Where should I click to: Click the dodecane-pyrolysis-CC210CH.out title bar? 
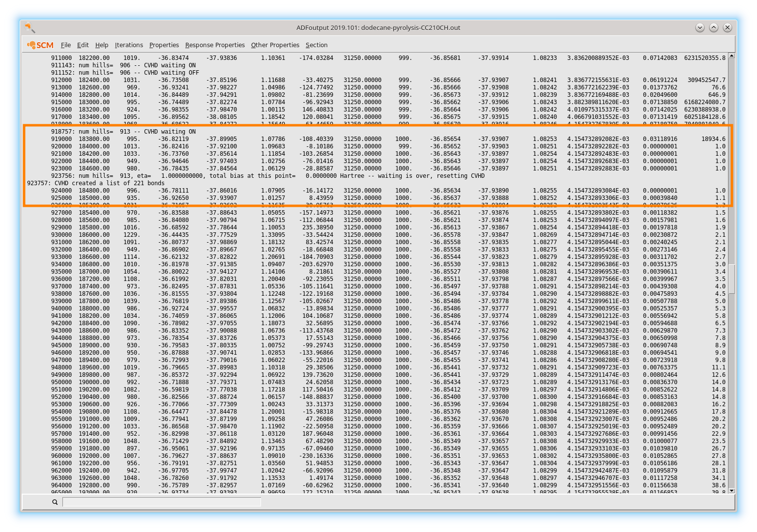point(378,28)
